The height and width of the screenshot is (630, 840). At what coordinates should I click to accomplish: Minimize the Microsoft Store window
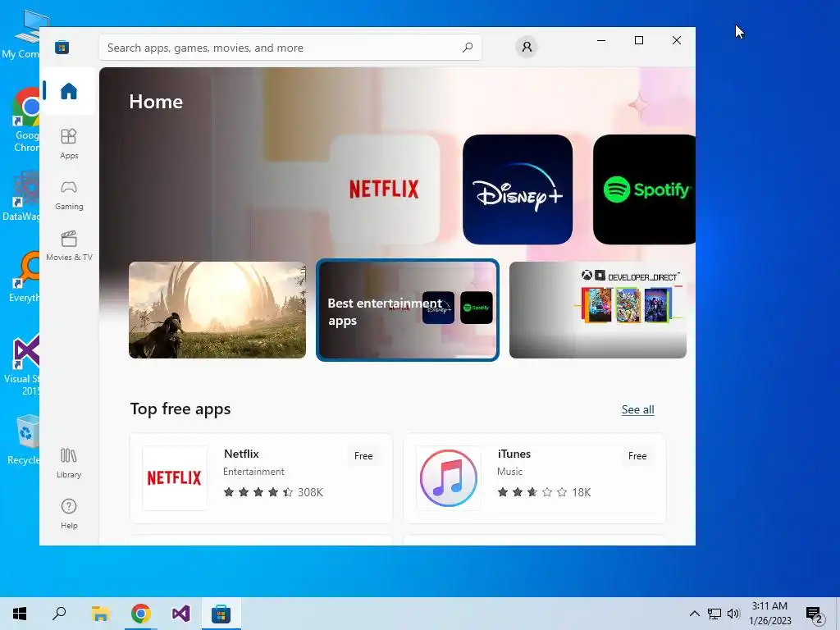pos(601,40)
